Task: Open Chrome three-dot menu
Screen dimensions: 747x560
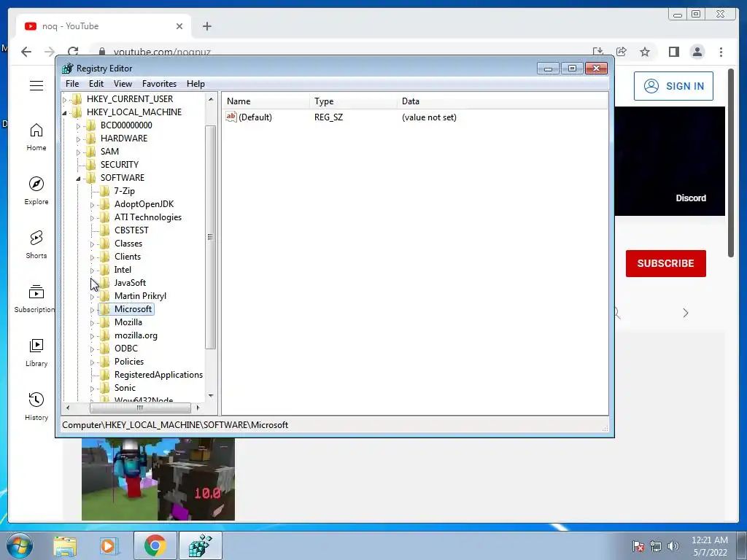Action: [721, 52]
